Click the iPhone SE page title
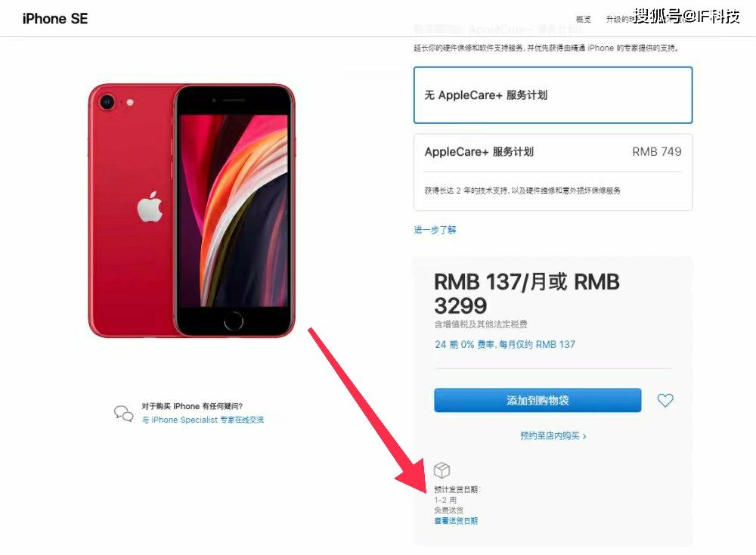Viewport: 756px width, 555px height. (x=55, y=19)
